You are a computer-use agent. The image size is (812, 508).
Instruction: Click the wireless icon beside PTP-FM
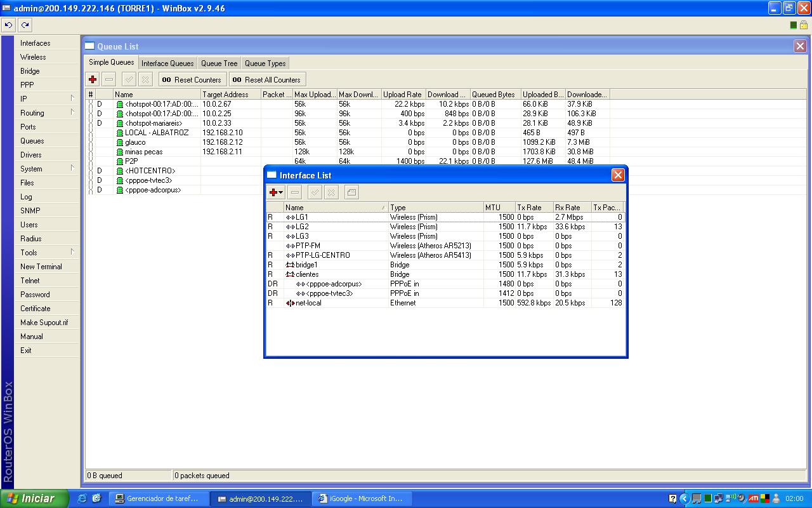(291, 246)
